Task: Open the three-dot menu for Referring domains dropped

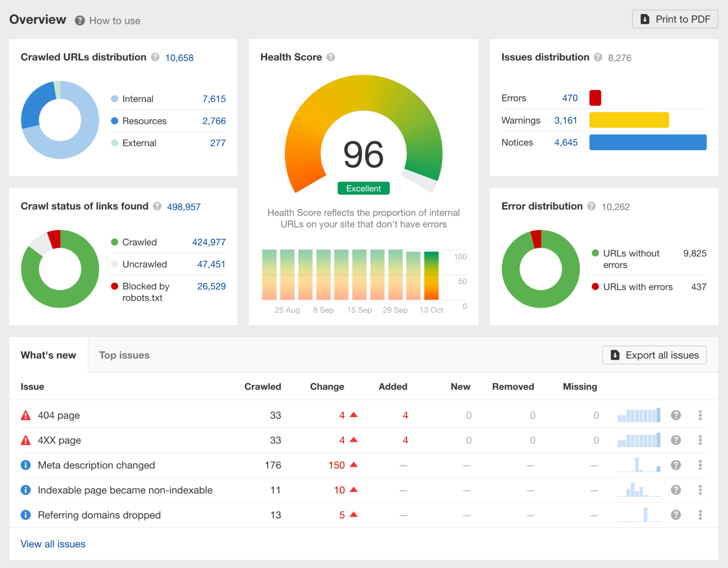Action: pyautogui.click(x=700, y=515)
